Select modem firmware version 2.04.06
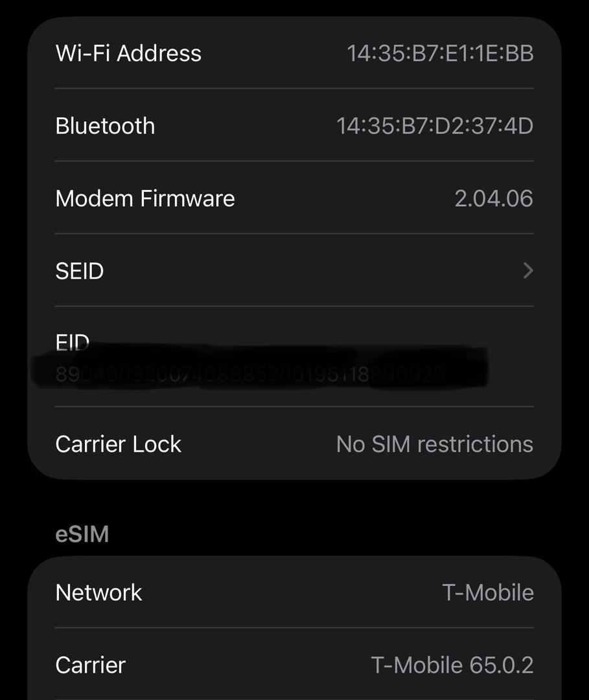 point(494,198)
